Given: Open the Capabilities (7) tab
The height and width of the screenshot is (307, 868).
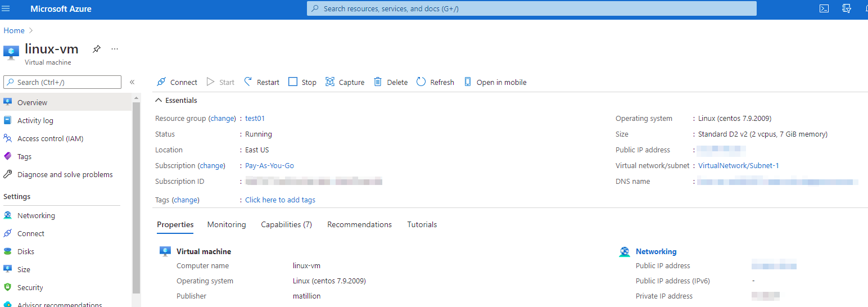Looking at the screenshot, I should coord(286,224).
